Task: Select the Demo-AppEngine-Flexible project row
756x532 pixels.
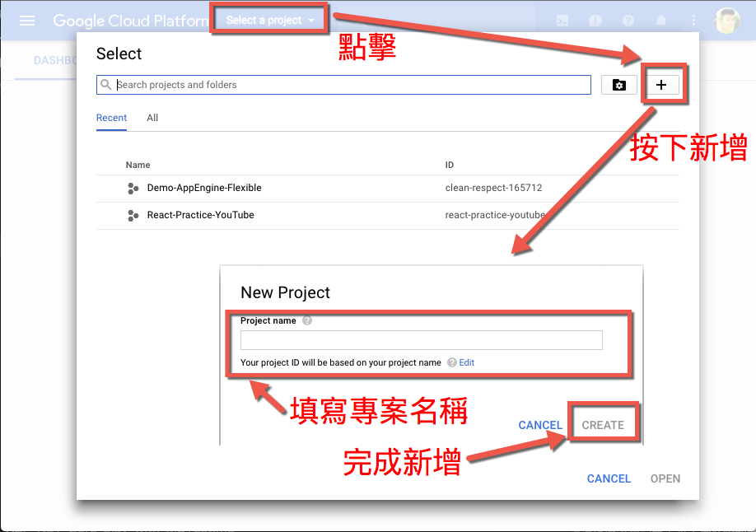Action: (204, 188)
